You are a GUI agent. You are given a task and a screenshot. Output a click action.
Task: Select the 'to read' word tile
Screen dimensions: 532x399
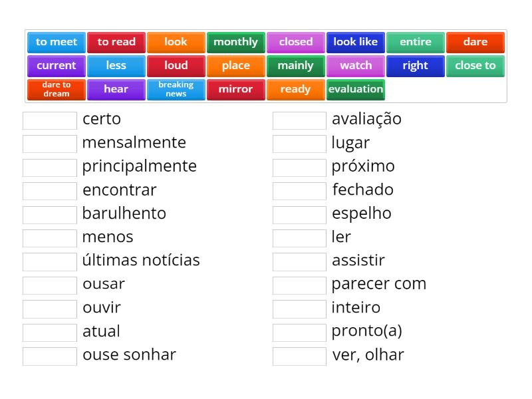[116, 41]
